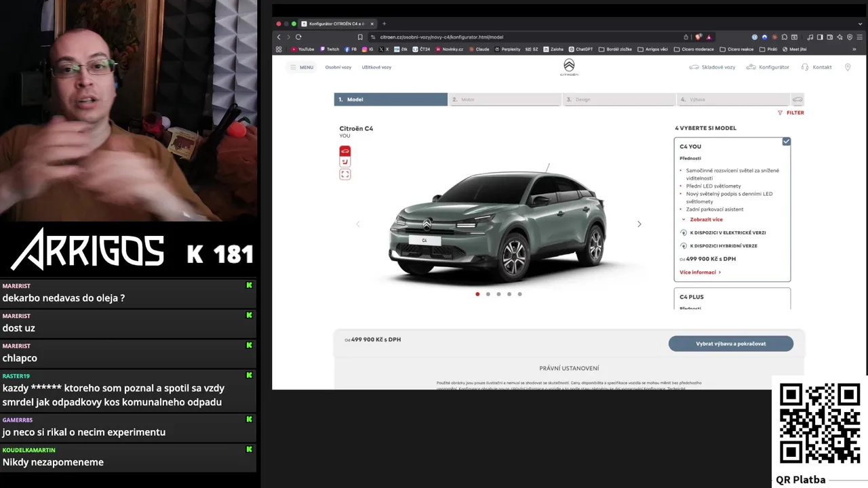The width and height of the screenshot is (868, 488).
Task: Expand Zobrazit více in C4 YOU card
Action: [x=703, y=220]
